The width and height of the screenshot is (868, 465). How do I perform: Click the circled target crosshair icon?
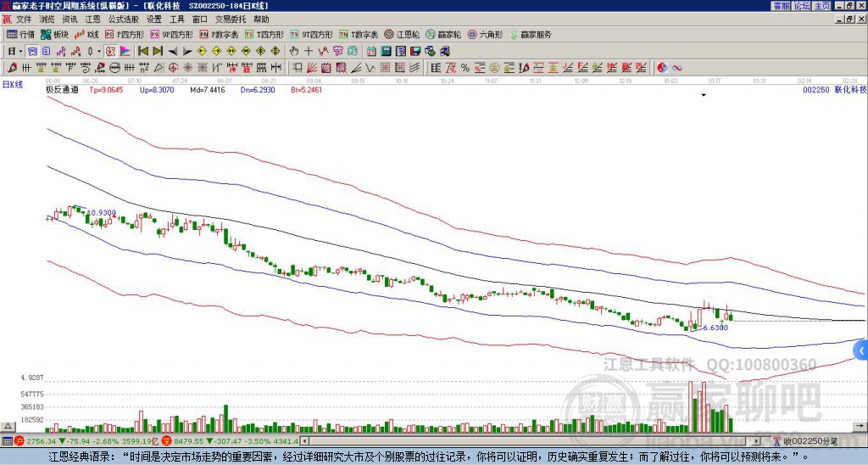click(173, 68)
